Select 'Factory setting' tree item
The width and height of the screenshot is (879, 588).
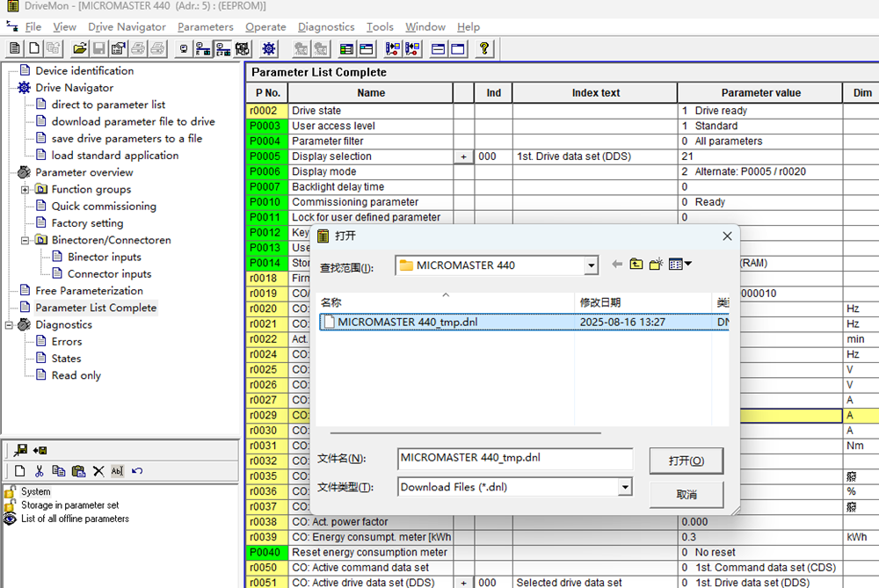87,223
